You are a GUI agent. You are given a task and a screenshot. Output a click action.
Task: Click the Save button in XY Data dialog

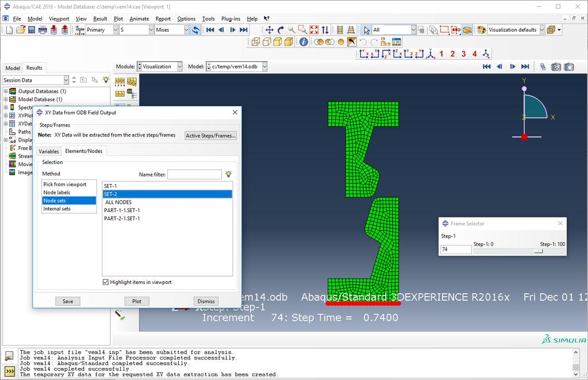click(x=68, y=301)
